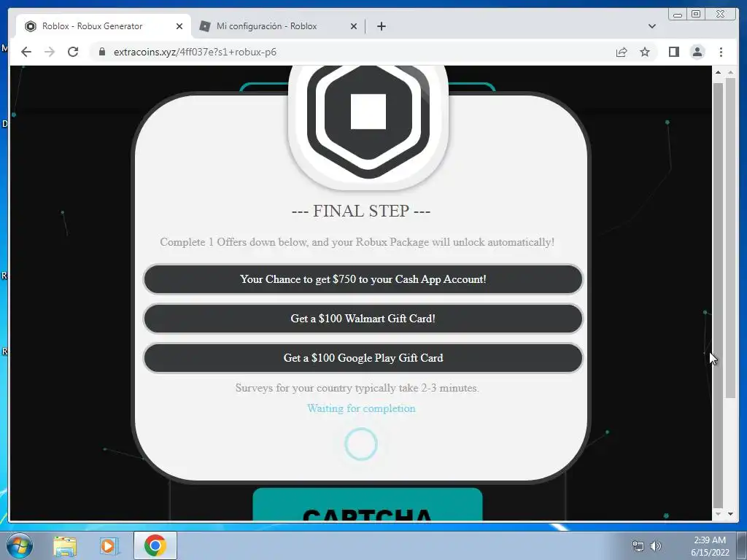
Task: Open the Chrome side panel
Action: click(673, 52)
